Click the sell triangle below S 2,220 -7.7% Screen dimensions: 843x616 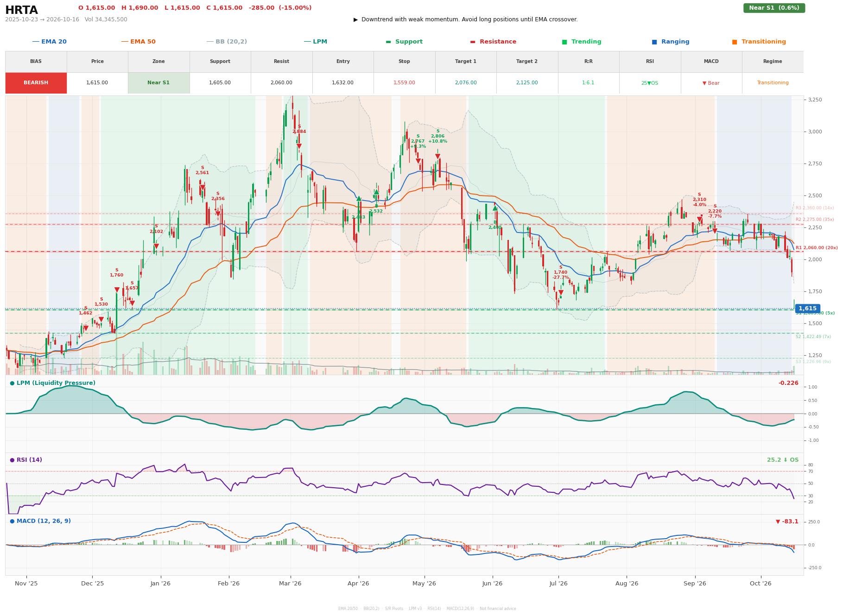tap(715, 231)
